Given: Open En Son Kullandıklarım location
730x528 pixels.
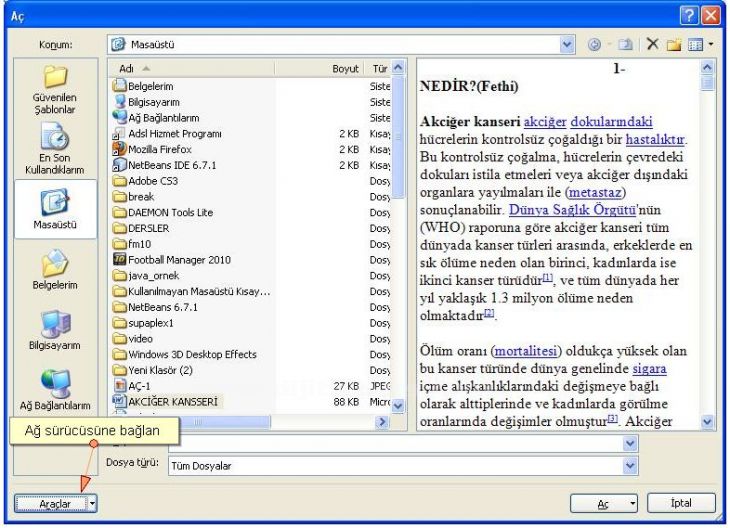Looking at the screenshot, I should (x=55, y=149).
